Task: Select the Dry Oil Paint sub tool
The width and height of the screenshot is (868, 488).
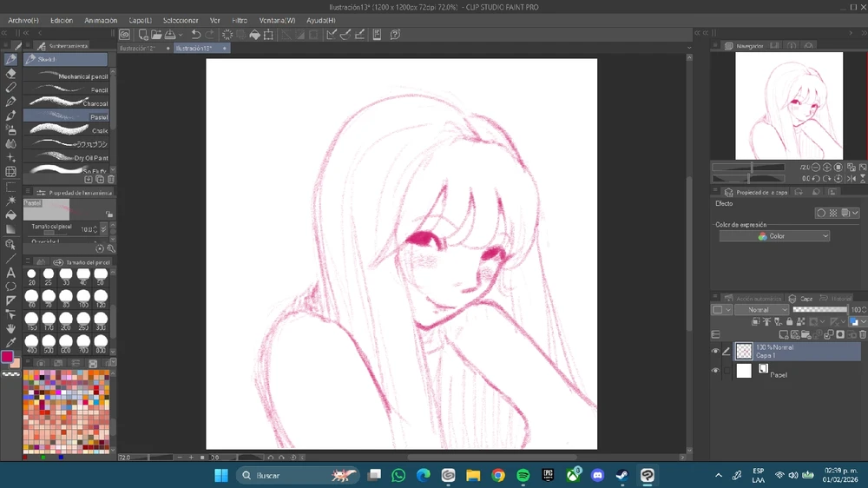Action: pyautogui.click(x=67, y=157)
